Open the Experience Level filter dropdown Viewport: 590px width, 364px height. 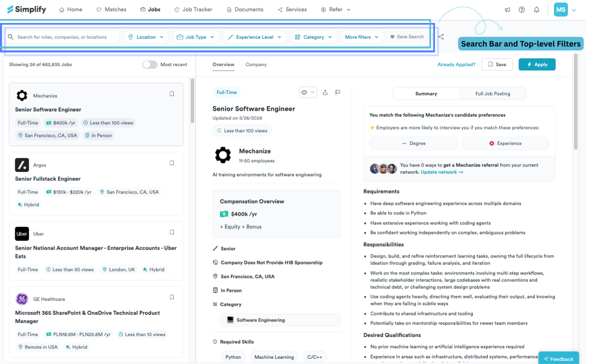click(255, 37)
